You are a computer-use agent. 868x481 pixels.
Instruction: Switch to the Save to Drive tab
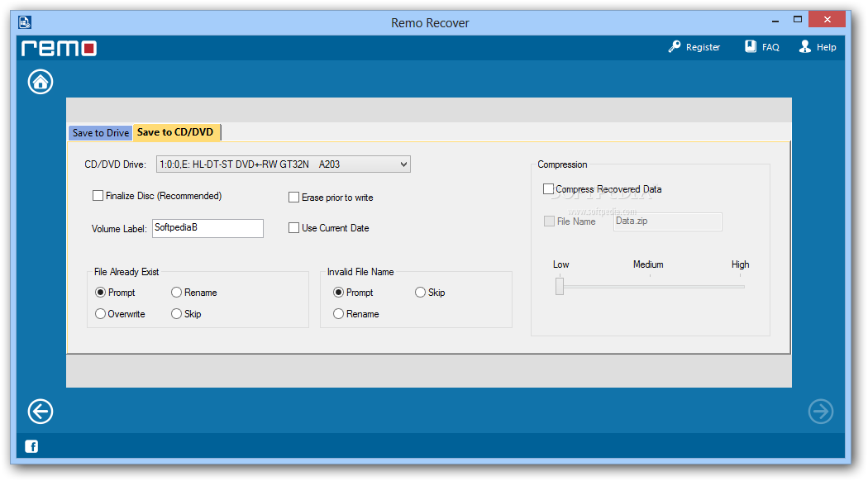coord(101,133)
